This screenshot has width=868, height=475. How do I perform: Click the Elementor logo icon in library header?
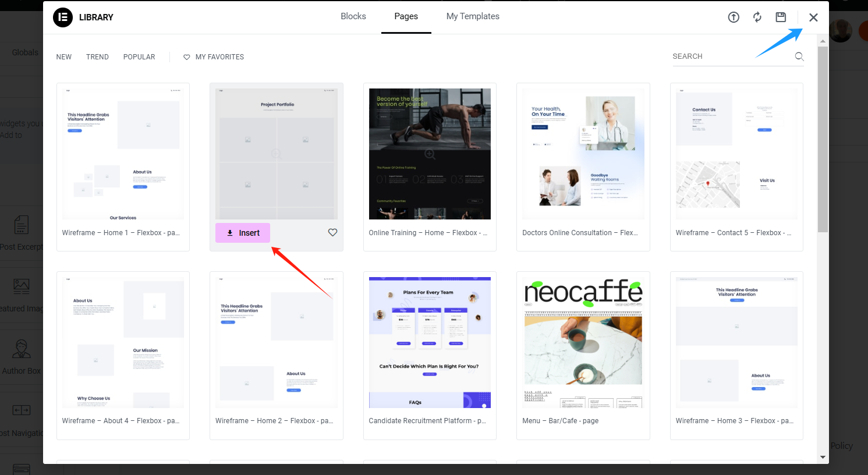(62, 17)
